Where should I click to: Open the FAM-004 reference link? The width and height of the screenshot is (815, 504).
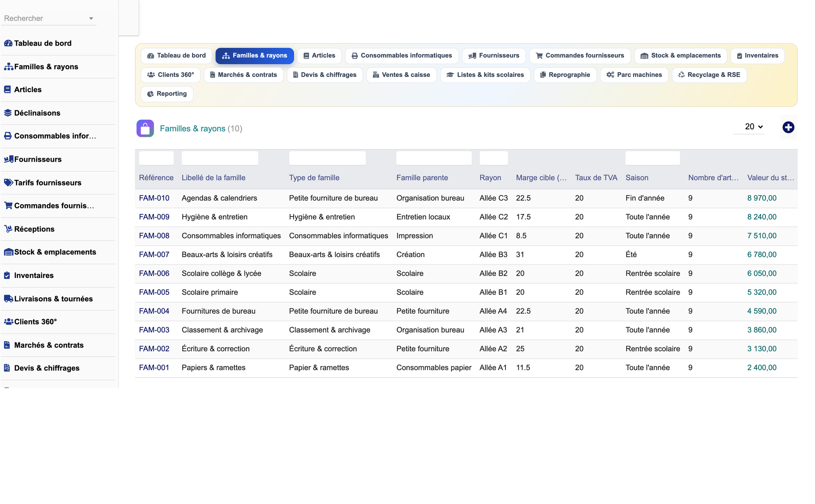tap(154, 311)
